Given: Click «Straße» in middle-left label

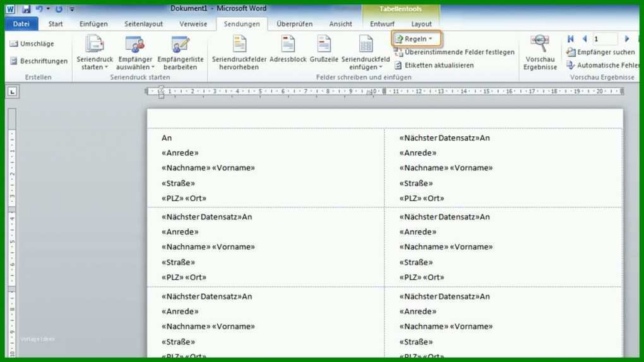Looking at the screenshot, I should (178, 262).
